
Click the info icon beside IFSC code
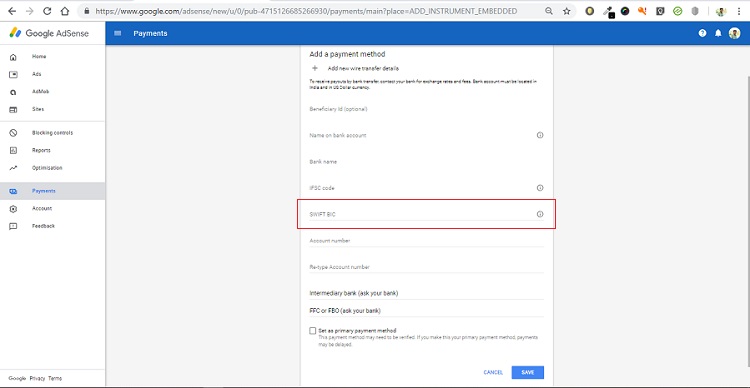pyautogui.click(x=540, y=188)
